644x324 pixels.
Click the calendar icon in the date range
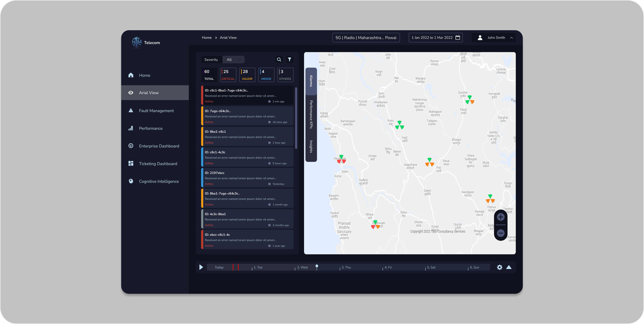[x=458, y=38]
